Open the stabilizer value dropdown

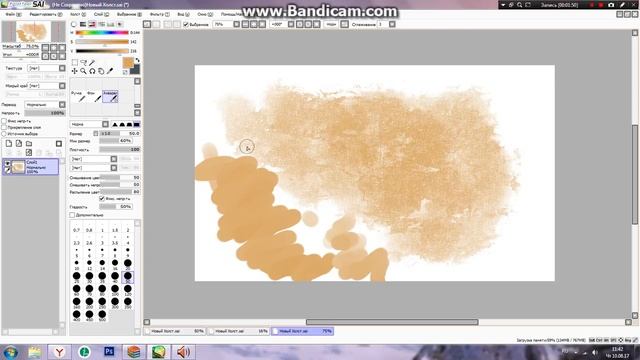click(392, 24)
